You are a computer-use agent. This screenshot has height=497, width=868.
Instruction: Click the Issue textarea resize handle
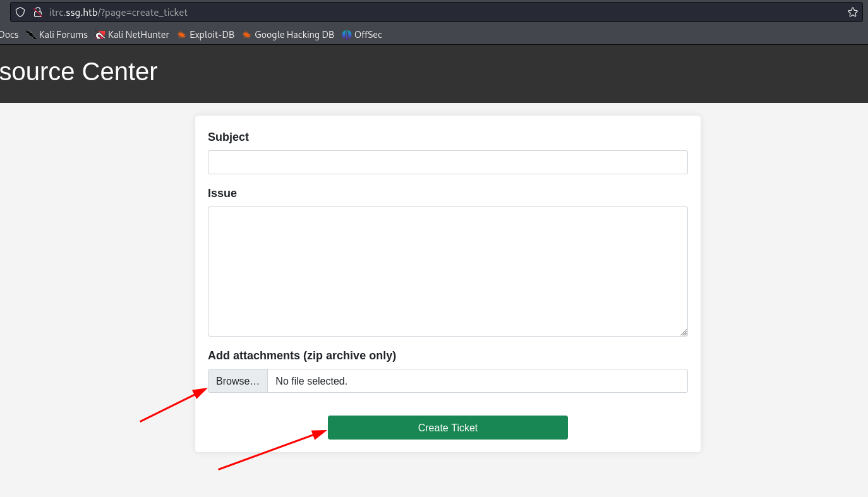[x=684, y=332]
